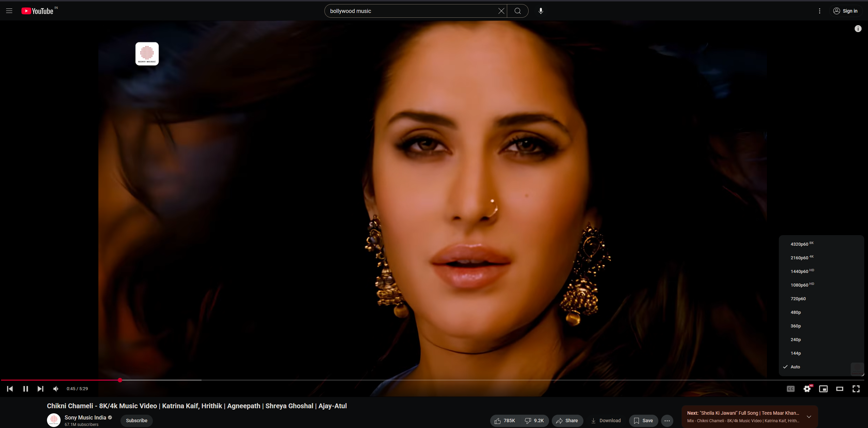Toggle closed captions
The image size is (868, 428).
pos(790,388)
